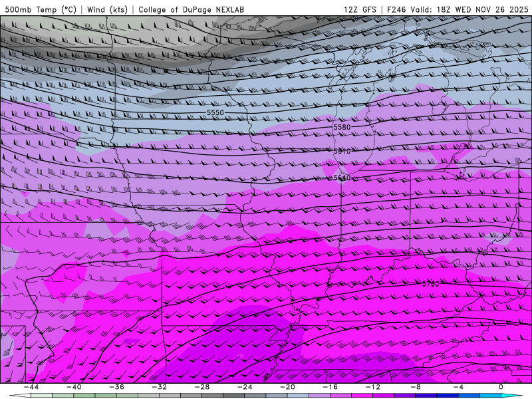This screenshot has height=399, width=532.
Task: Click the -28 colorbar tick label
Action: click(202, 387)
